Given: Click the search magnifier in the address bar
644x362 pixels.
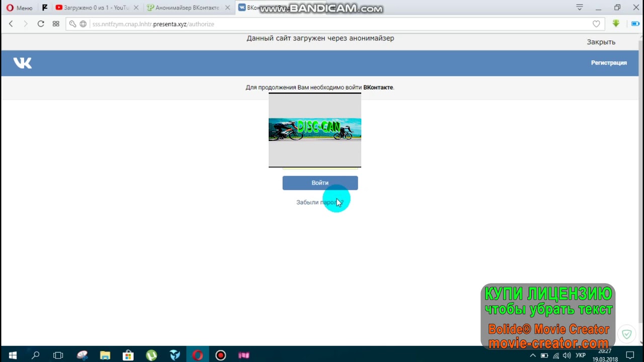Looking at the screenshot, I should click(x=73, y=24).
